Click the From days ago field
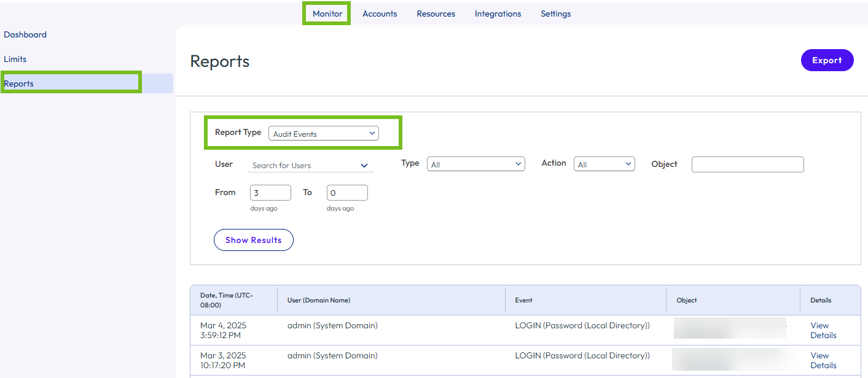This screenshot has height=378, width=868. 270,193
